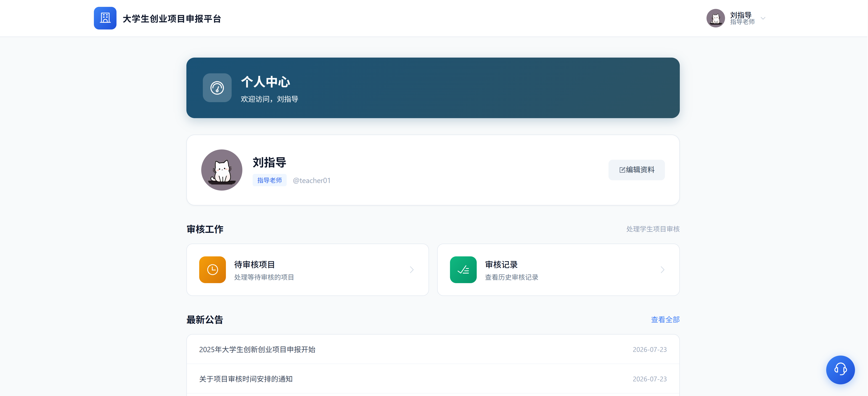
Task: Click the 个人中心 banner heading
Action: [265, 82]
